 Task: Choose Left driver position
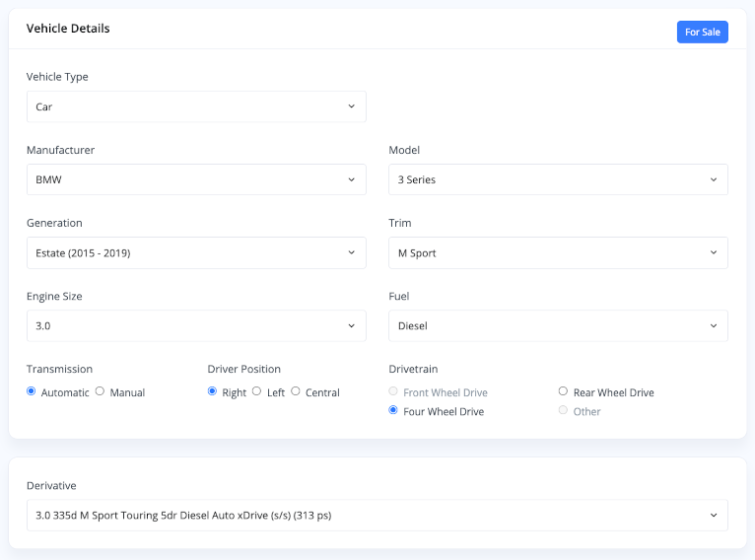click(x=256, y=391)
